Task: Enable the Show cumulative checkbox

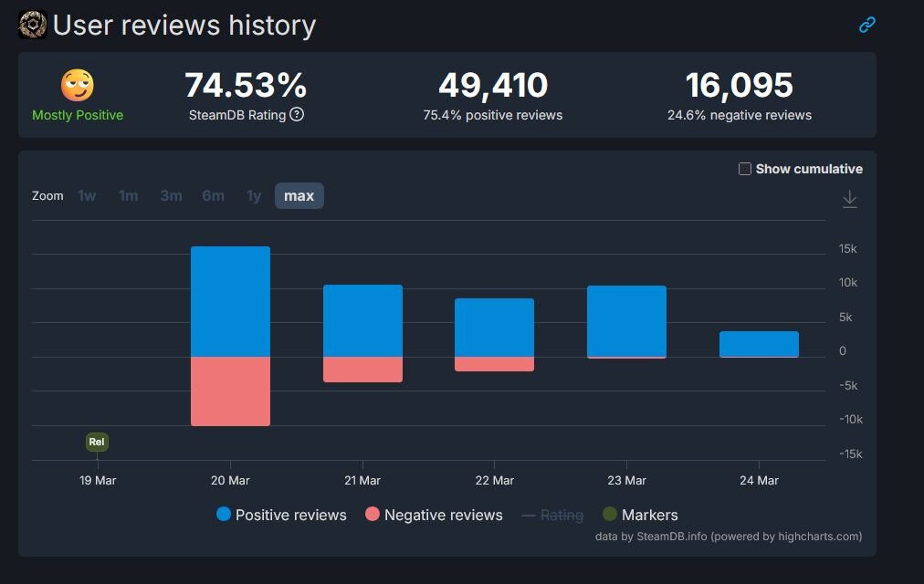Action: click(x=745, y=169)
